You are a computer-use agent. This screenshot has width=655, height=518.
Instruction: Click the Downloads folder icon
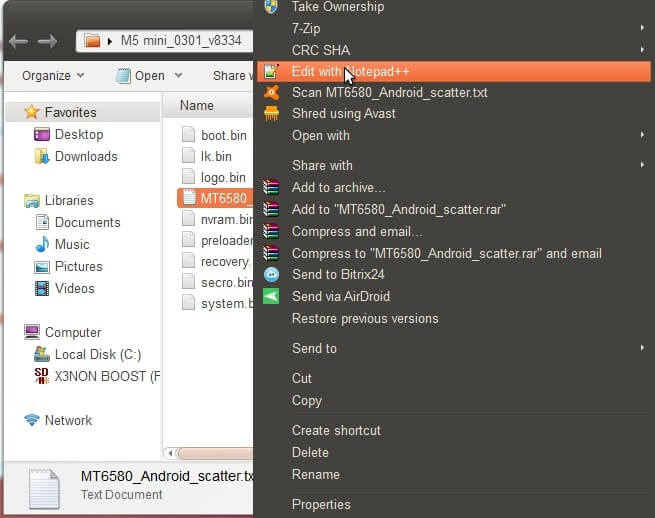click(x=42, y=157)
